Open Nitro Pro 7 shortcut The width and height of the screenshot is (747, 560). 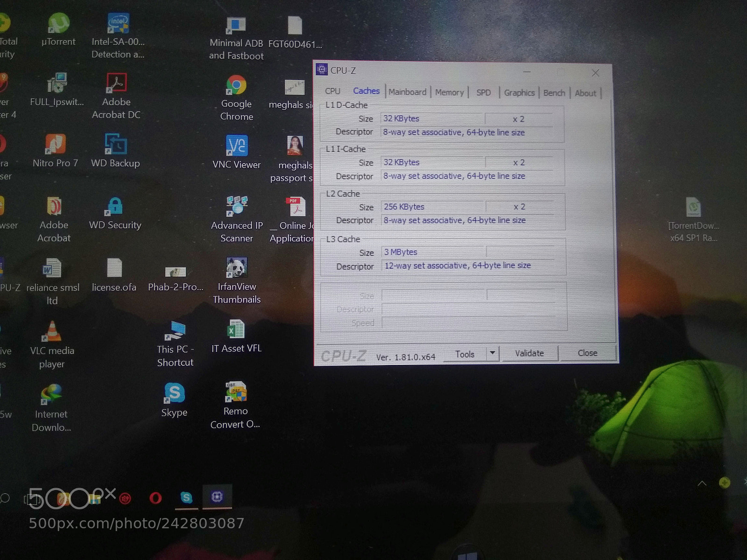coord(55,150)
